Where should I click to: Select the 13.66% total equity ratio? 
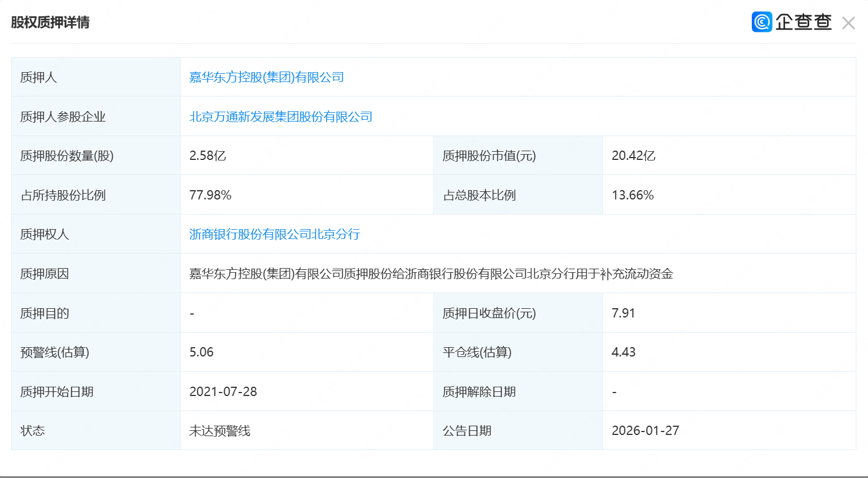633,195
